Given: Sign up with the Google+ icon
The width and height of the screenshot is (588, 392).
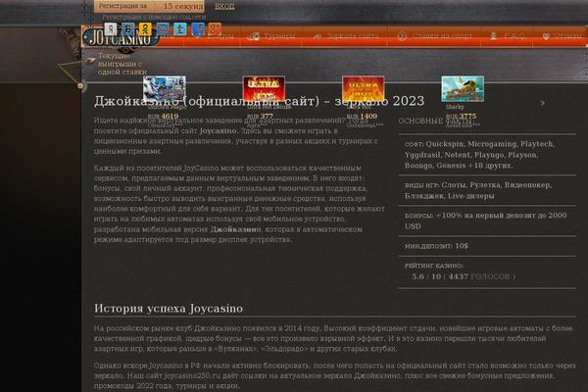Looking at the screenshot, I should tap(216, 28).
